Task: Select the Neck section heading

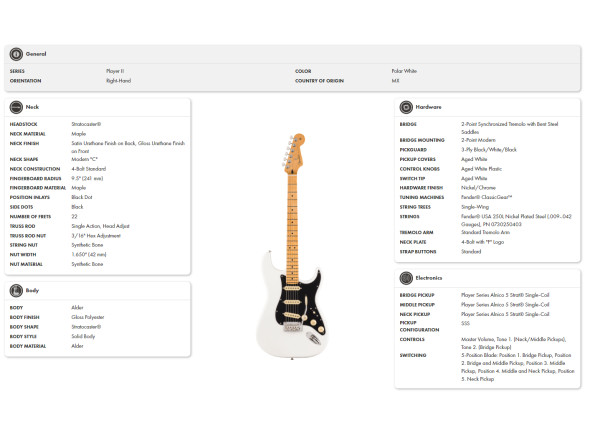Action: [x=32, y=107]
